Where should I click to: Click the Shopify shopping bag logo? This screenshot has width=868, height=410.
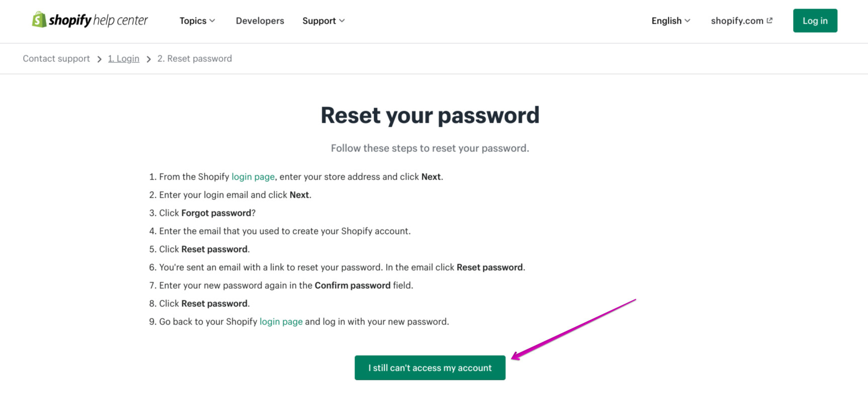pyautogui.click(x=39, y=20)
